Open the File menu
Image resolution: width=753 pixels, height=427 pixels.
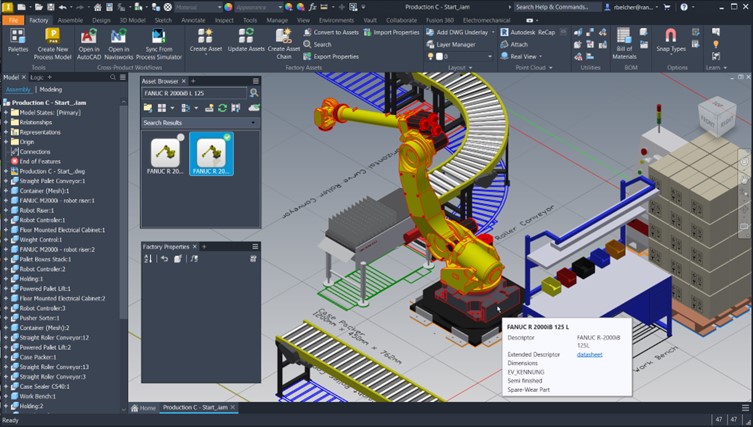coord(13,20)
